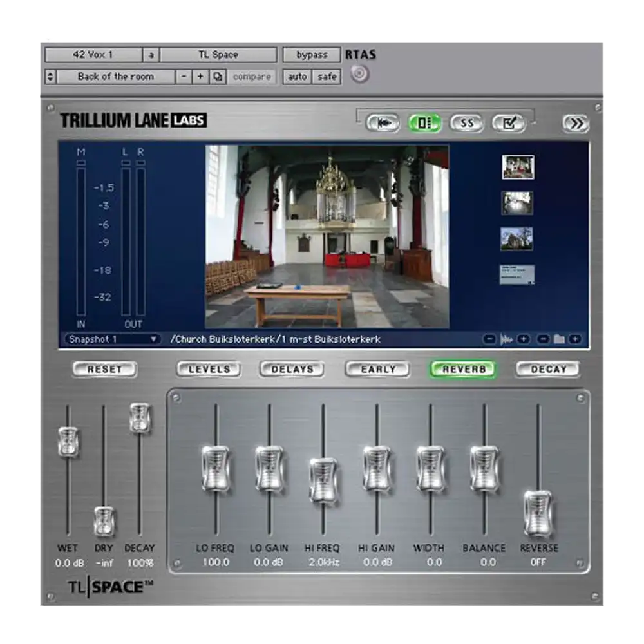Enable the safe automation button

(x=327, y=77)
